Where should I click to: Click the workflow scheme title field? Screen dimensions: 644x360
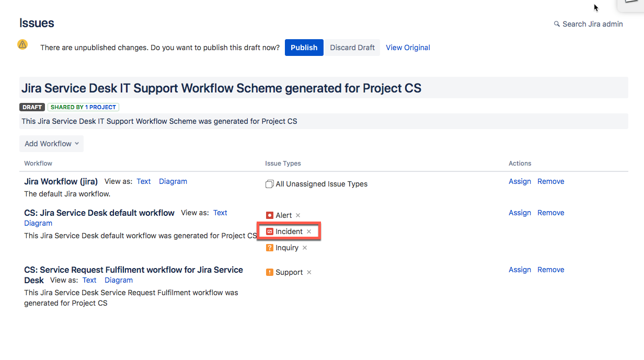pyautogui.click(x=324, y=88)
